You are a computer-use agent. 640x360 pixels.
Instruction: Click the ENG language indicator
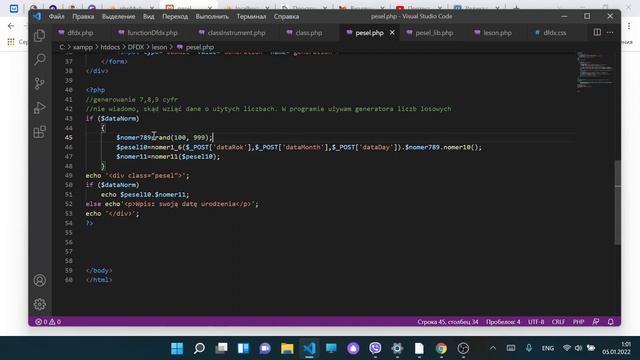click(x=548, y=348)
